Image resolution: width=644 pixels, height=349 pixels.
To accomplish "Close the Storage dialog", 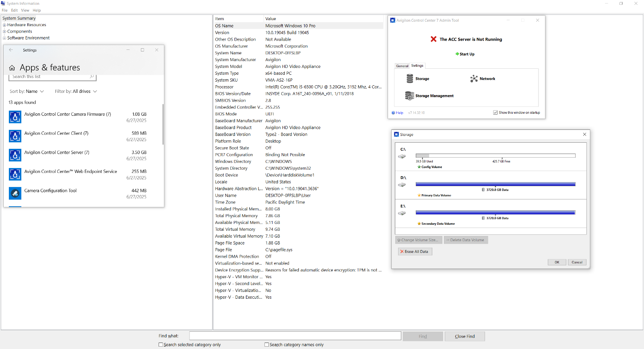I will click(x=584, y=134).
